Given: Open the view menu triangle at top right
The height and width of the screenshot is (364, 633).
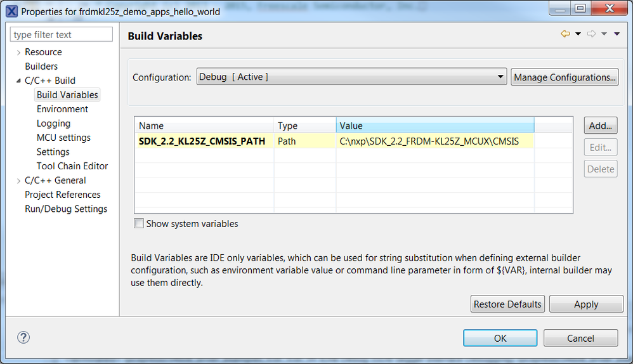Looking at the screenshot, I should [617, 34].
